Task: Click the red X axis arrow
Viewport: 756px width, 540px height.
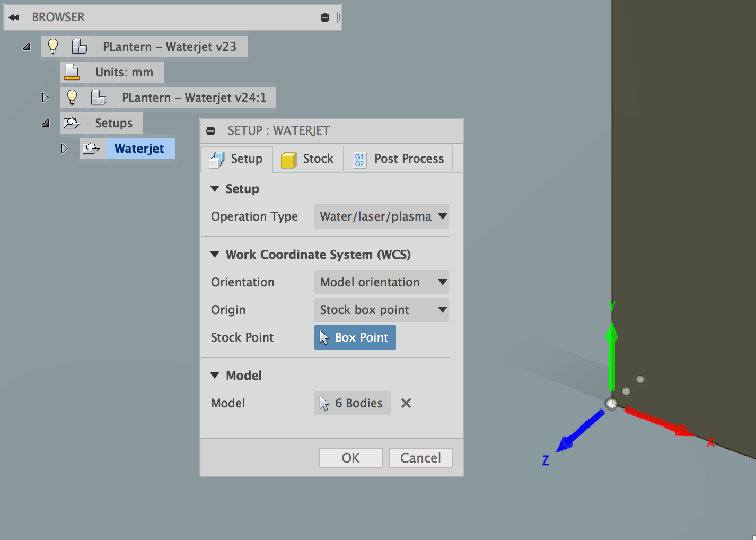Action: pos(659,422)
